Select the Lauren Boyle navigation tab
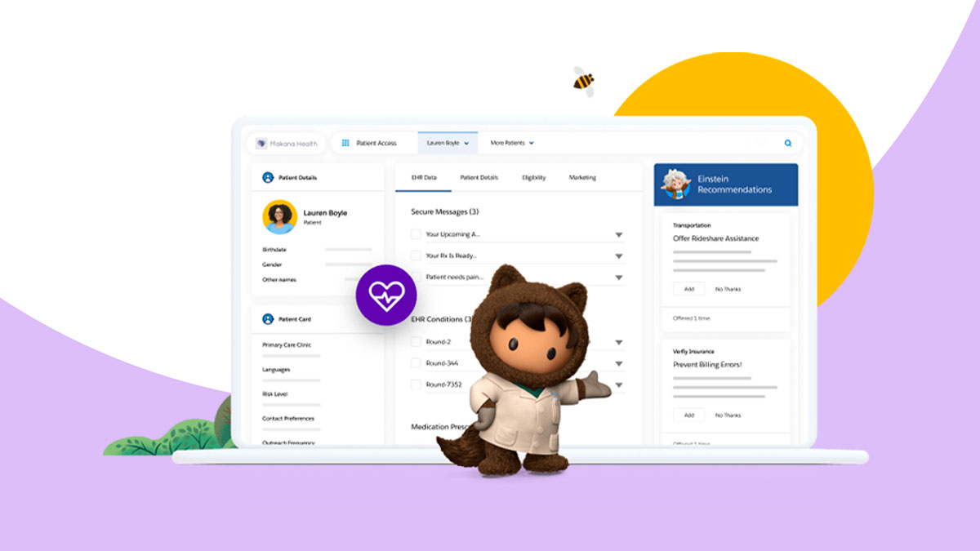980x551 pixels. pos(448,143)
